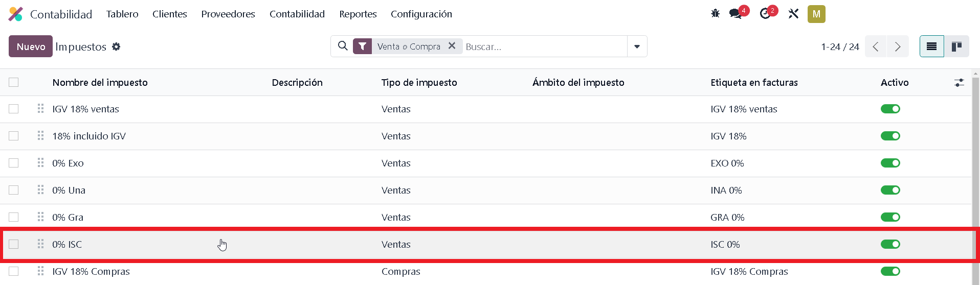980x285 pixels.
Task: Remove the Venta o Compra filter
Action: [x=452, y=46]
